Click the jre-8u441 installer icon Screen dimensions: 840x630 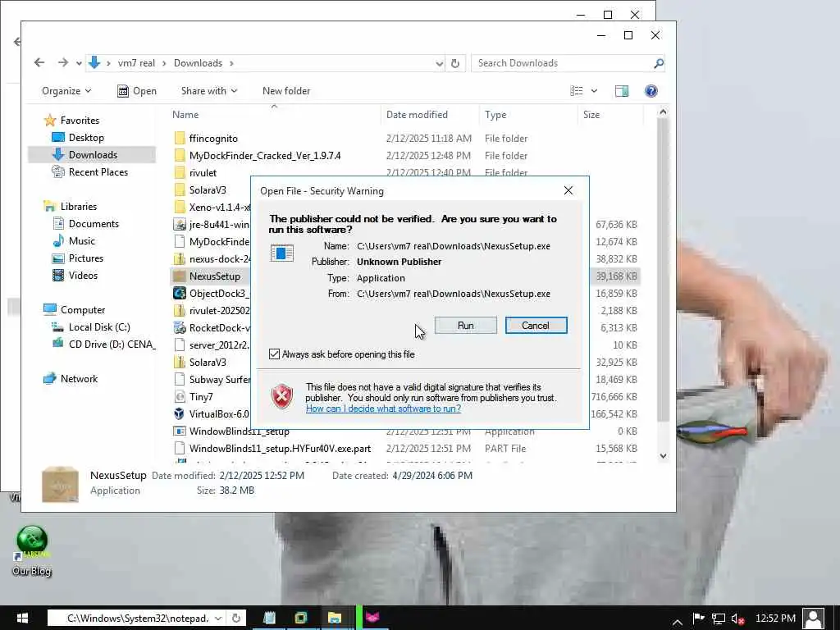click(180, 225)
